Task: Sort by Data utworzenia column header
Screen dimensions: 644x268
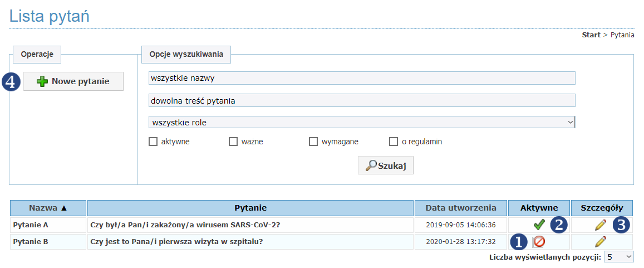Action: [461, 208]
